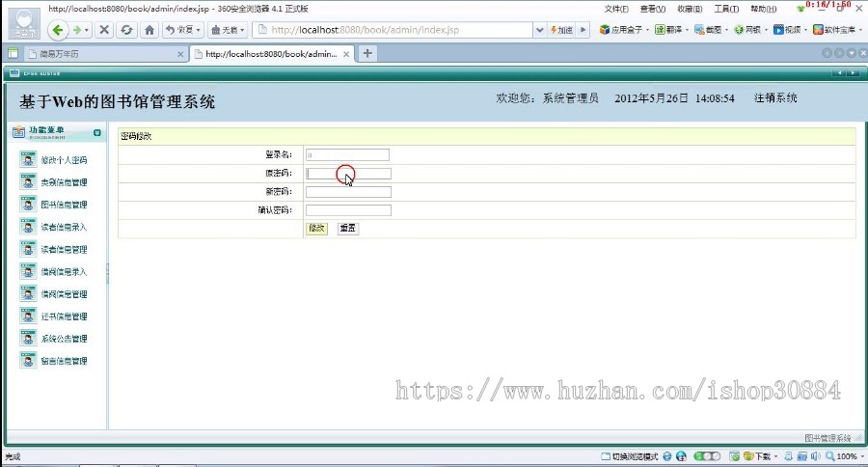Open 借阅信息管理 in the sidebar

click(54, 293)
